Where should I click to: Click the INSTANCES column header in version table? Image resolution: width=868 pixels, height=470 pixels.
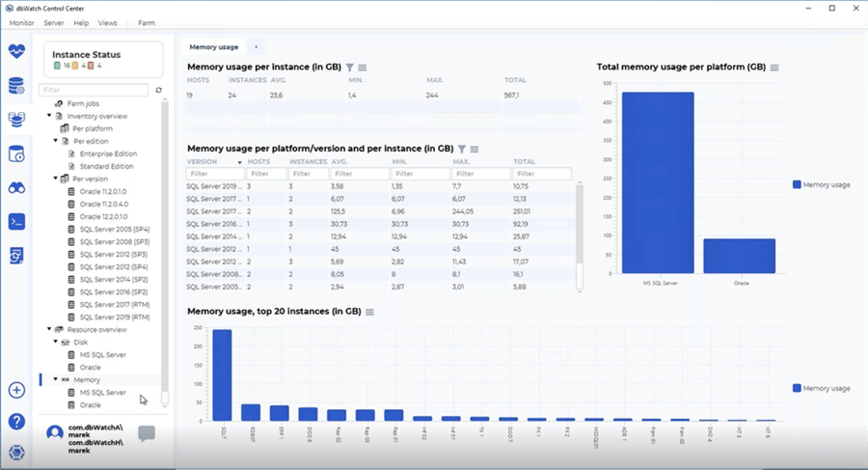point(308,162)
